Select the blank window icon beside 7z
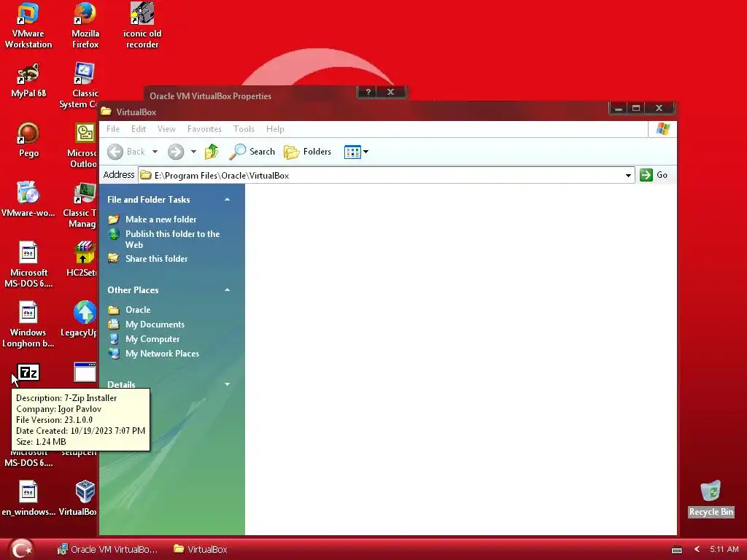The image size is (747, 560). pyautogui.click(x=85, y=373)
